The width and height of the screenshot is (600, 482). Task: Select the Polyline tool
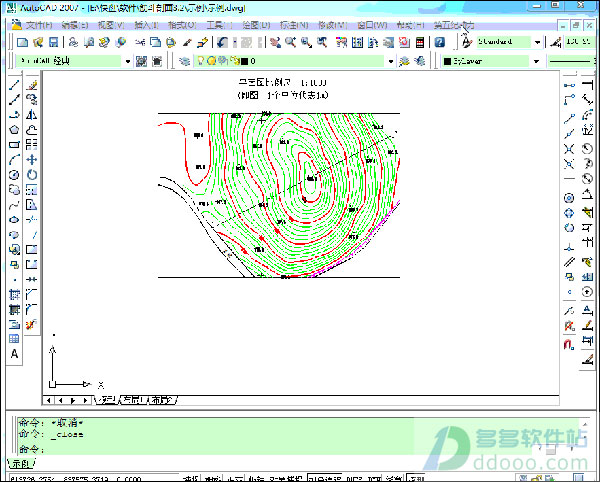point(14,115)
